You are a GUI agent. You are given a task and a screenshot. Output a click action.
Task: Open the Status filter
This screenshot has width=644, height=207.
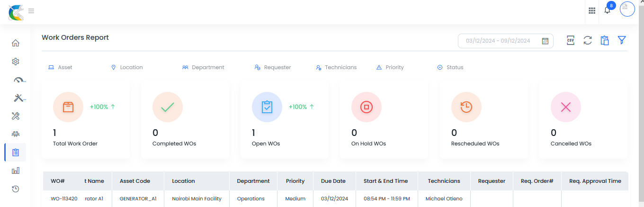click(x=450, y=67)
